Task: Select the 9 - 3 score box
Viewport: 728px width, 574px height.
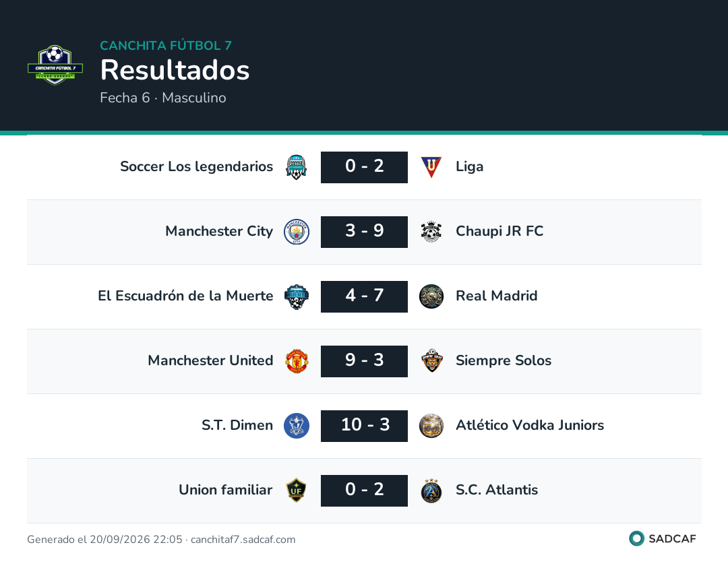Action: 364,361
